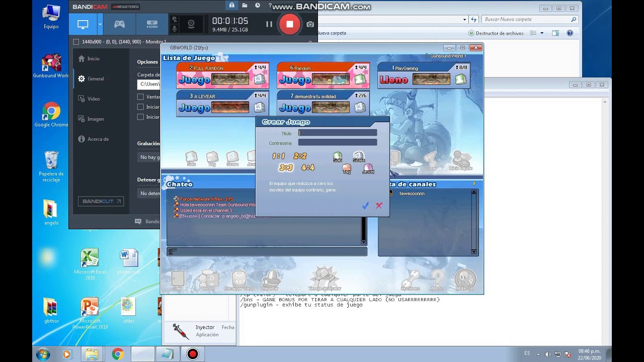Join room 2 FULL RANDON

point(222,75)
